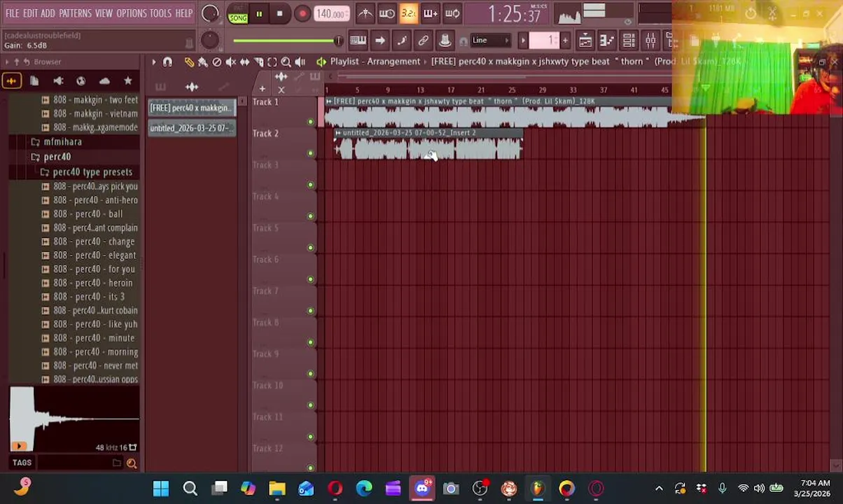Stop playback with the stop button

click(279, 14)
